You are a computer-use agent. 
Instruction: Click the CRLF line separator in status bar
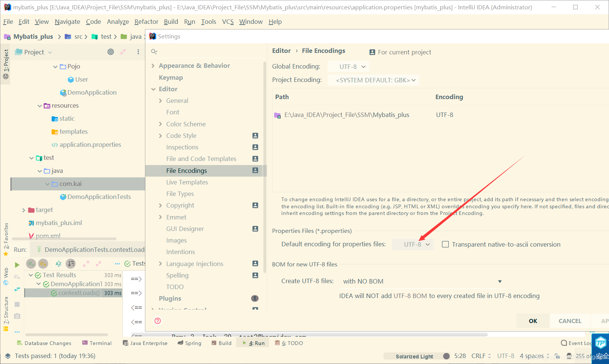pos(481,356)
